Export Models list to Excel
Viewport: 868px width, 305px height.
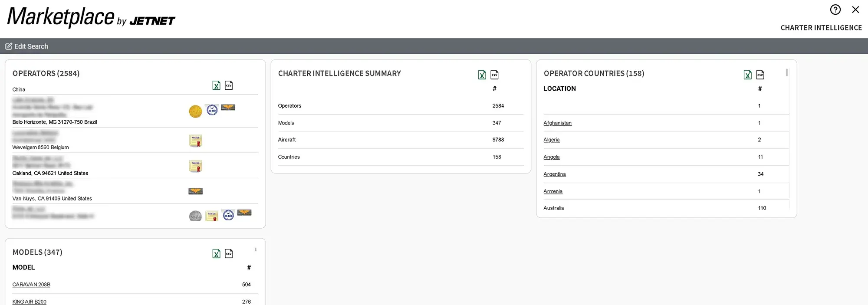[x=216, y=254]
